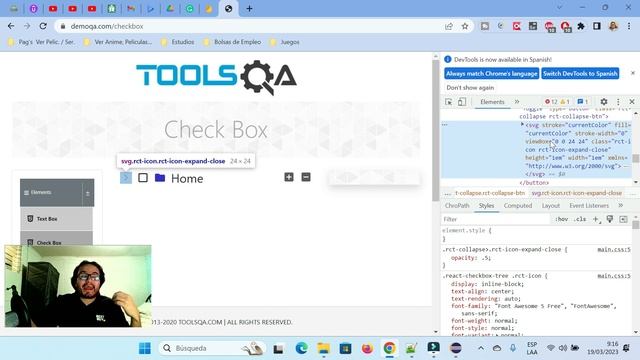The width and height of the screenshot is (640, 360).
Task: Show more DevTools panel tabs
Action: coord(517,102)
